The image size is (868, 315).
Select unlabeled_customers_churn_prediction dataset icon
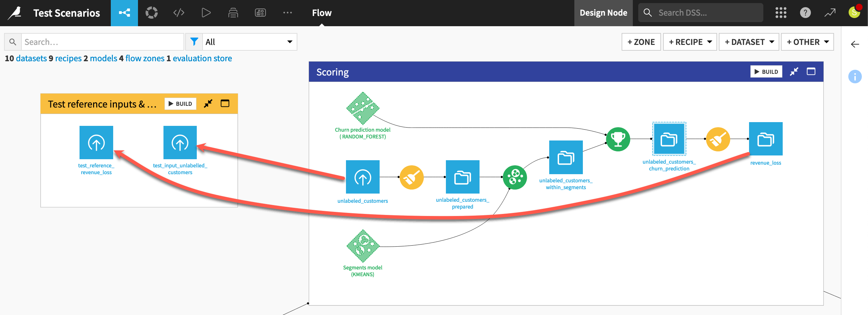669,139
